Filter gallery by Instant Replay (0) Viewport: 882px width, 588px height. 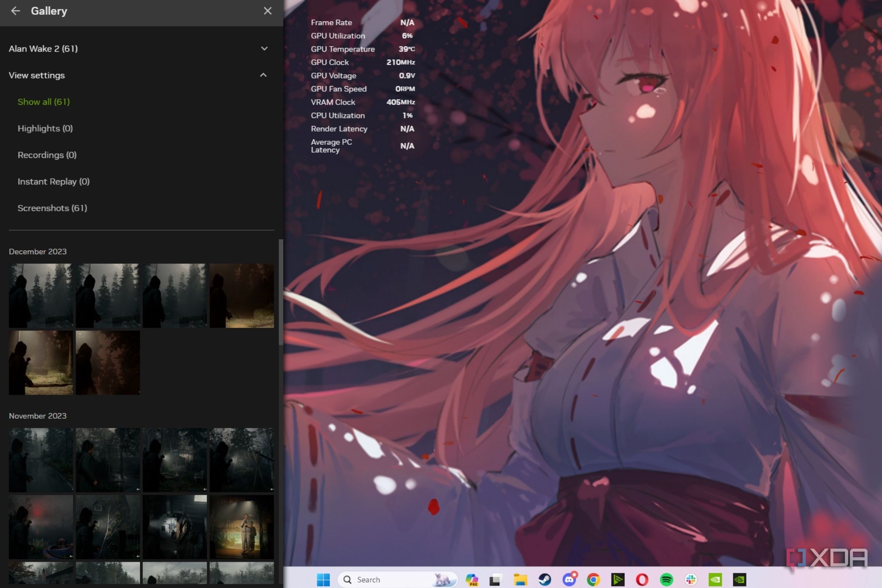point(53,181)
